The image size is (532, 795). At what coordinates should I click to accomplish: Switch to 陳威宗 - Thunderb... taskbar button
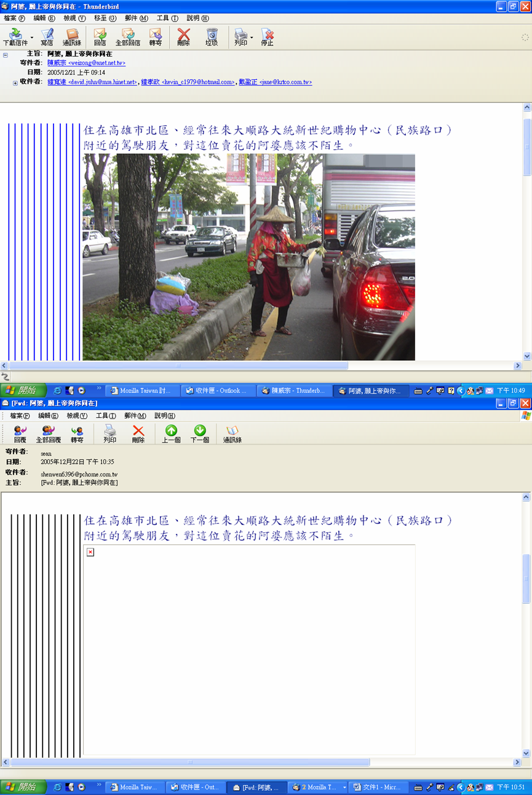point(295,390)
